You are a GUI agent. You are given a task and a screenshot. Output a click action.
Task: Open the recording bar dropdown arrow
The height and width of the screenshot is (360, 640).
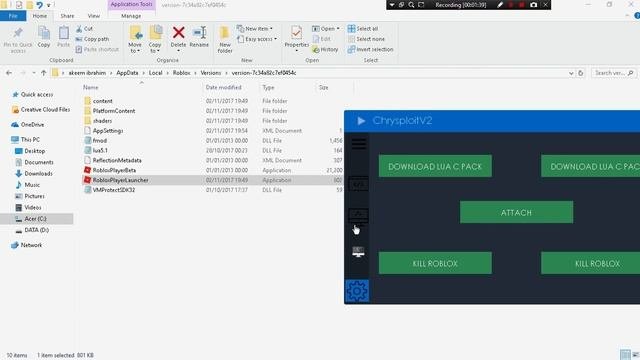click(391, 5)
